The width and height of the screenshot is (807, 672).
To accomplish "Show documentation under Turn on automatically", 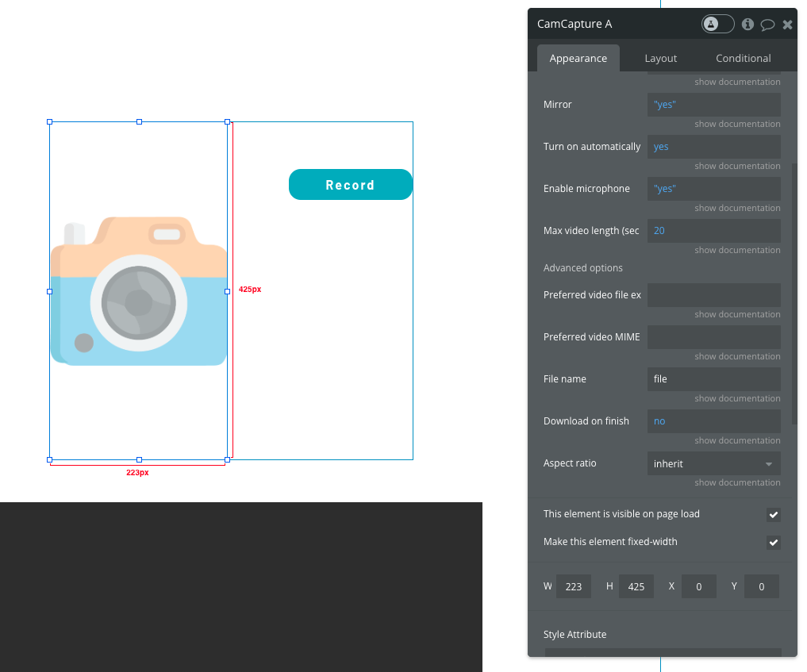I will [737, 166].
